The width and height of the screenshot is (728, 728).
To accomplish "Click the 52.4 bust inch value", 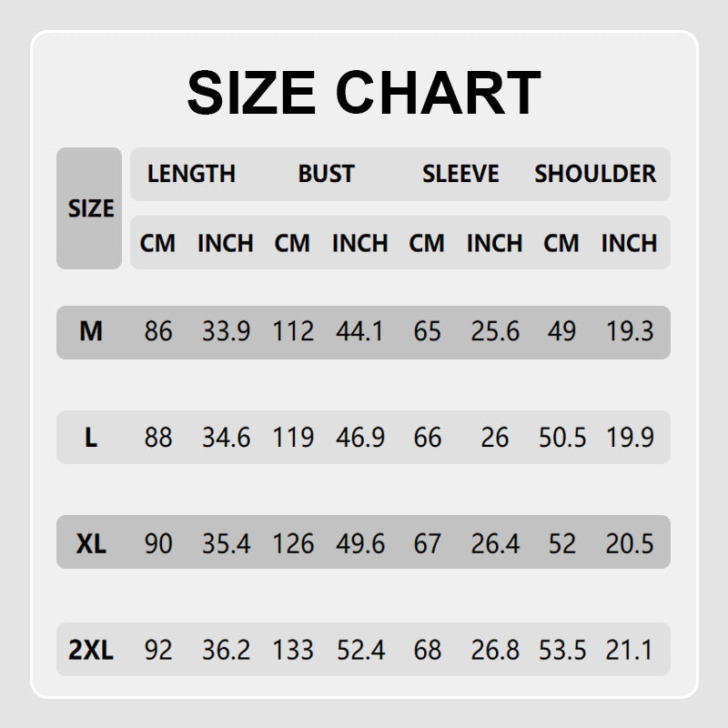I will coord(359,651).
